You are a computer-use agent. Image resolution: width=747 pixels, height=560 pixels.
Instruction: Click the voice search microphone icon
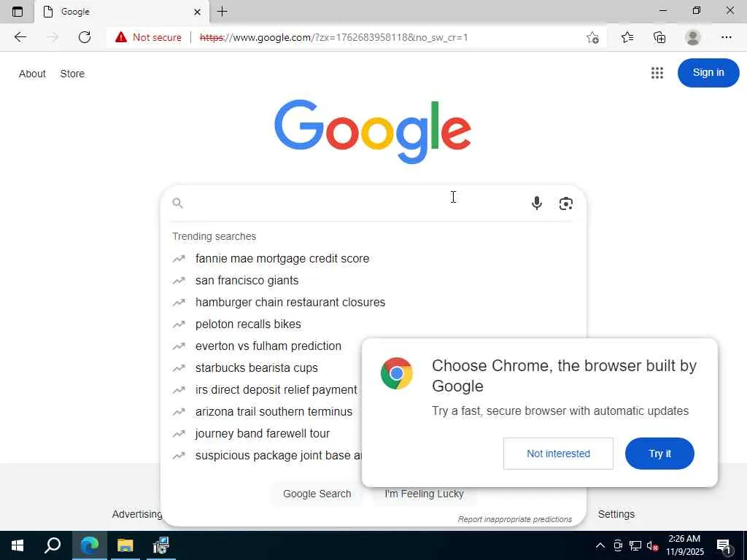536,203
